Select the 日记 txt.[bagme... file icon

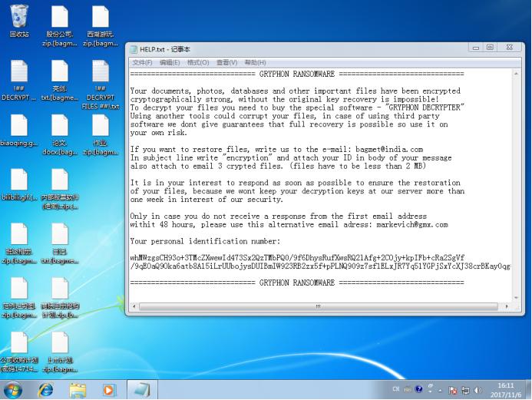click(x=60, y=243)
